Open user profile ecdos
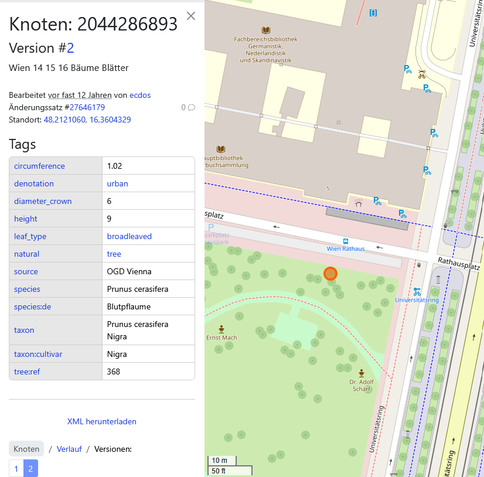The width and height of the screenshot is (484, 477). [140, 95]
